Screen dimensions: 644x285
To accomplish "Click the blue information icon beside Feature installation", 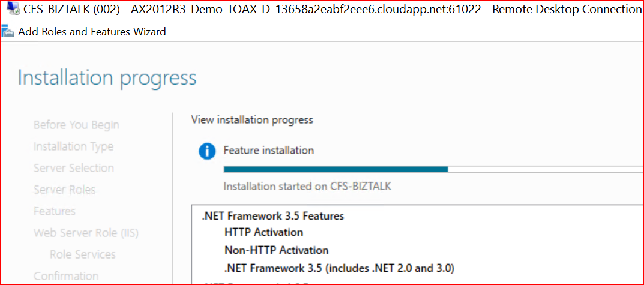I will click(x=207, y=151).
